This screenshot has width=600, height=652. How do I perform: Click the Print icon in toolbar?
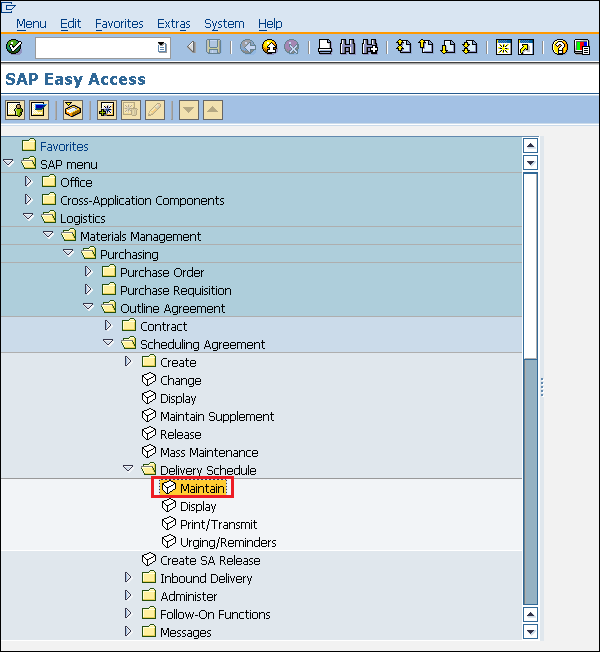pyautogui.click(x=325, y=47)
